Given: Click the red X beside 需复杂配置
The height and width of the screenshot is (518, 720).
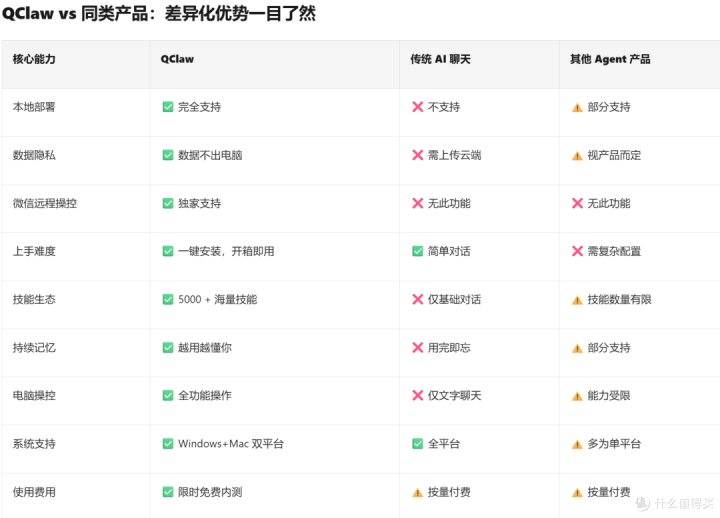Looking at the screenshot, I should [x=577, y=251].
